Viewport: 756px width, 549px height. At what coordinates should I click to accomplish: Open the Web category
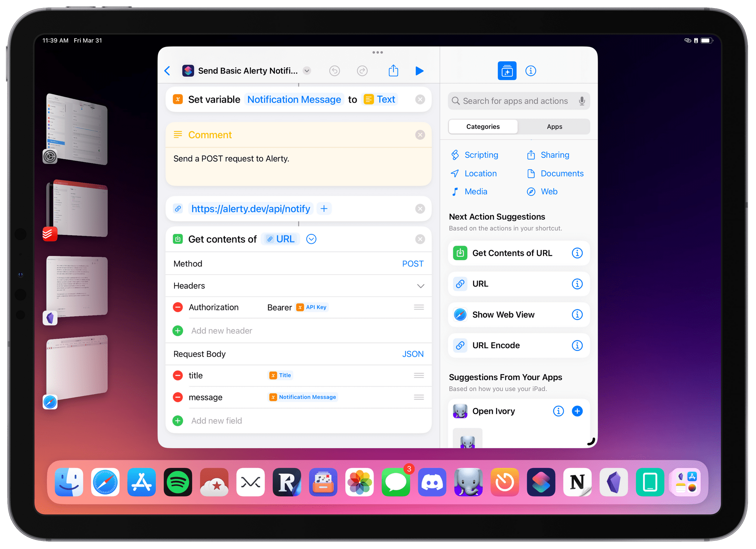coord(542,191)
